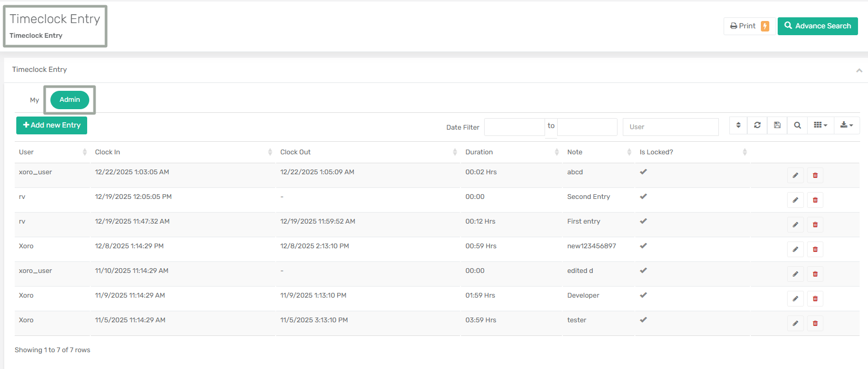Screen dimensions: 868x369
Task: Click the Add new Entry button
Action: [51, 125]
